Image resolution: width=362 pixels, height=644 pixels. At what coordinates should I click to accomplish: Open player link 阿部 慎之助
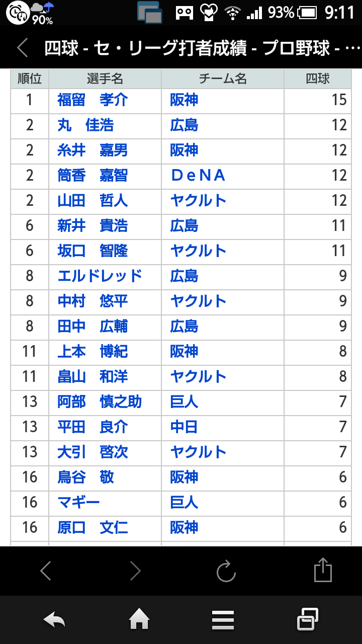[100, 401]
